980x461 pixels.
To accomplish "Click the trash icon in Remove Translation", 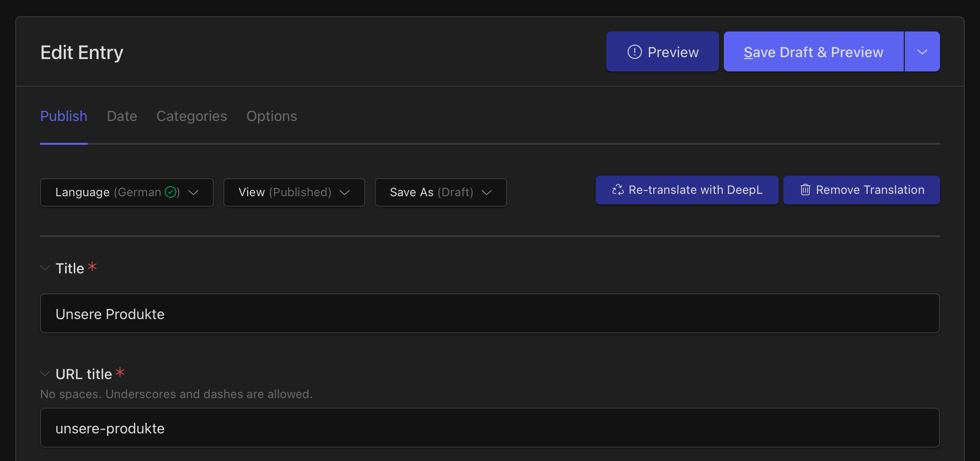I will tap(805, 190).
